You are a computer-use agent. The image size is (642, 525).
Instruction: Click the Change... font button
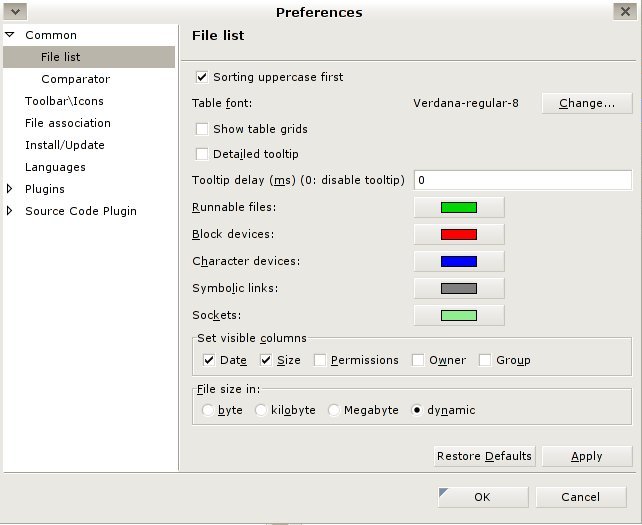[587, 103]
